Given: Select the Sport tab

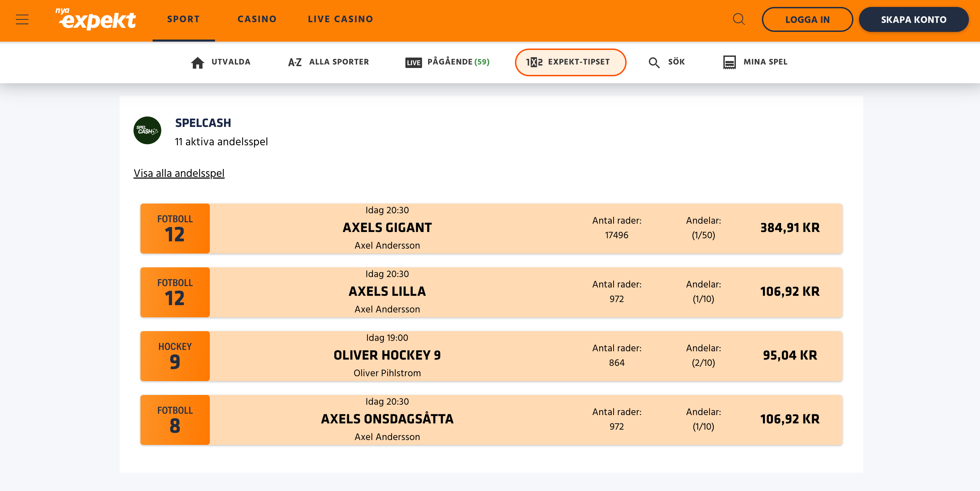Looking at the screenshot, I should coord(183,19).
